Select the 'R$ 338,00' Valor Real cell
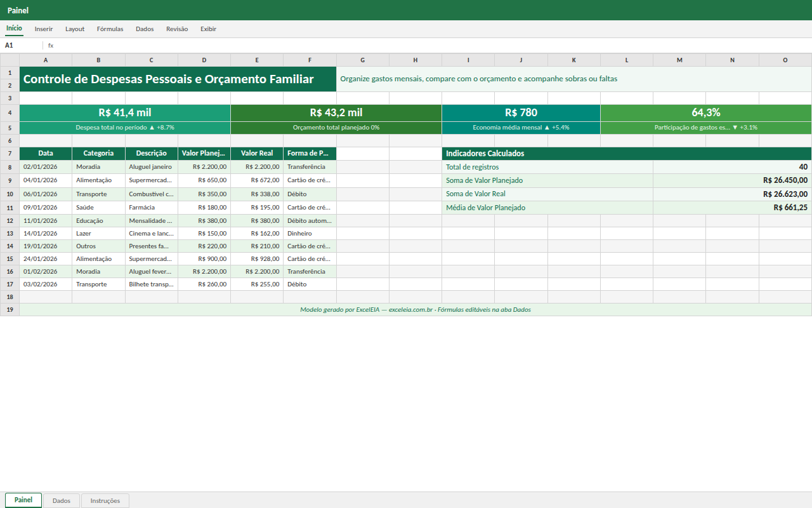The width and height of the screenshot is (812, 508). 257,194
